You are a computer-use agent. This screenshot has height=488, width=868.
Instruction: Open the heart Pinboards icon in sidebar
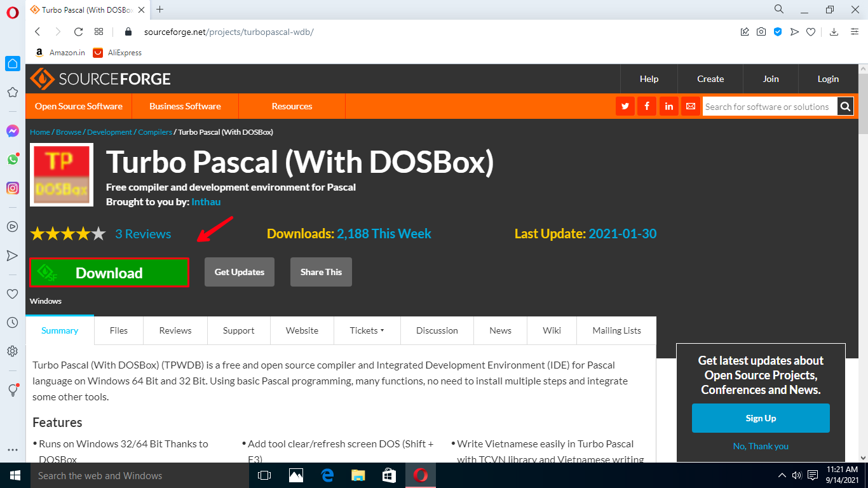tap(13, 294)
